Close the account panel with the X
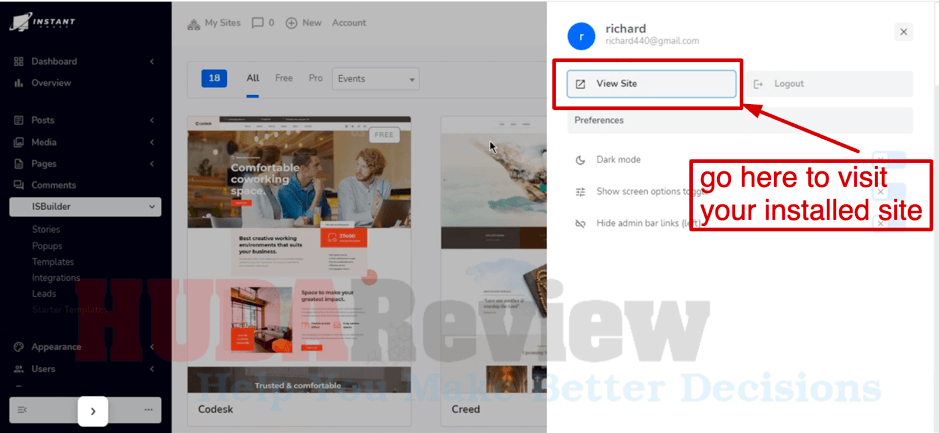This screenshot has height=433, width=939. (904, 32)
